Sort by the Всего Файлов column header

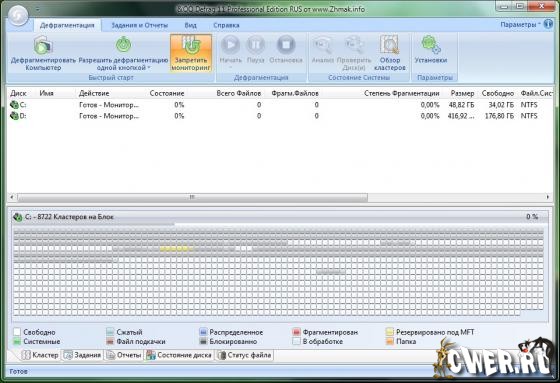pos(239,93)
